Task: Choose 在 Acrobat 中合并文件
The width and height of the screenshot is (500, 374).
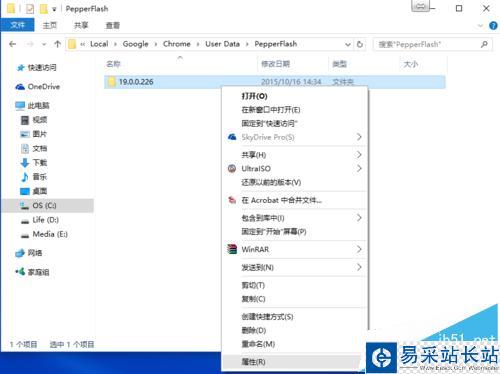Action: click(x=295, y=200)
